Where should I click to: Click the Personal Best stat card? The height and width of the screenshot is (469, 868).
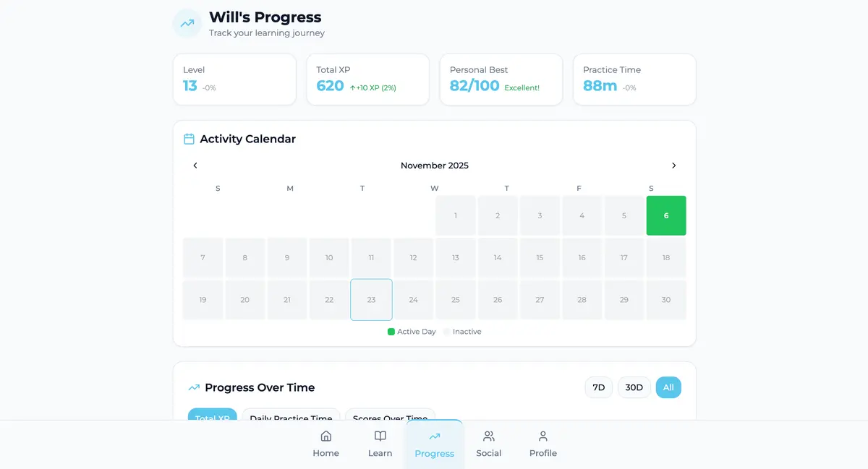click(501, 79)
